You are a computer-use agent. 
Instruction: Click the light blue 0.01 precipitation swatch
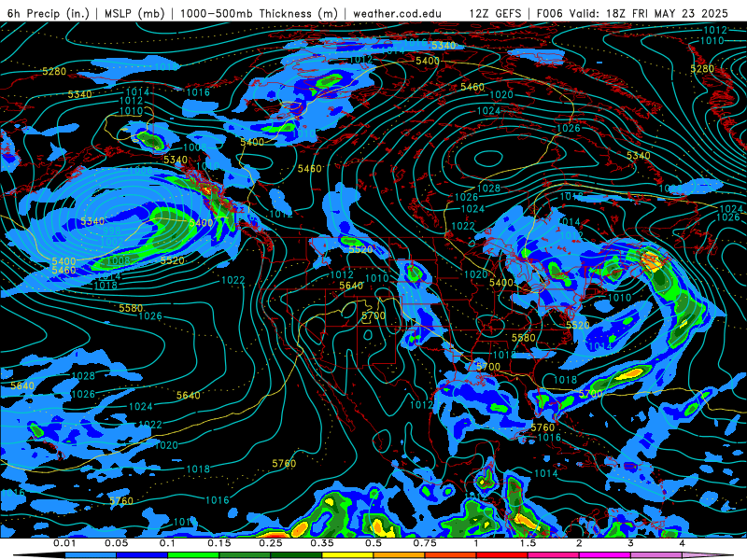pos(90,555)
